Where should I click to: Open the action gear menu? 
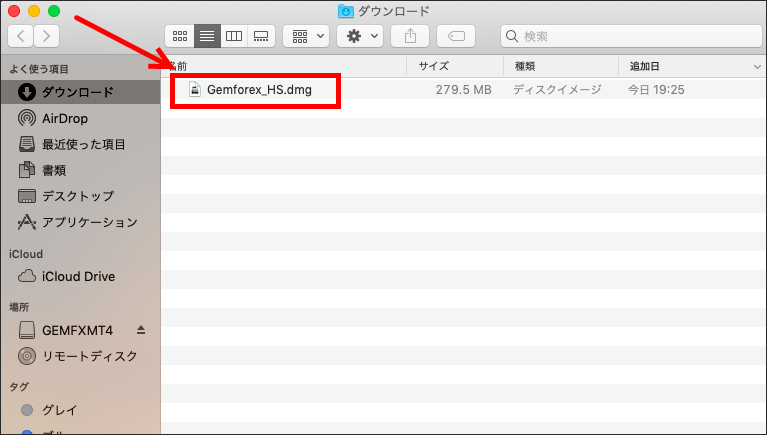pyautogui.click(x=360, y=36)
